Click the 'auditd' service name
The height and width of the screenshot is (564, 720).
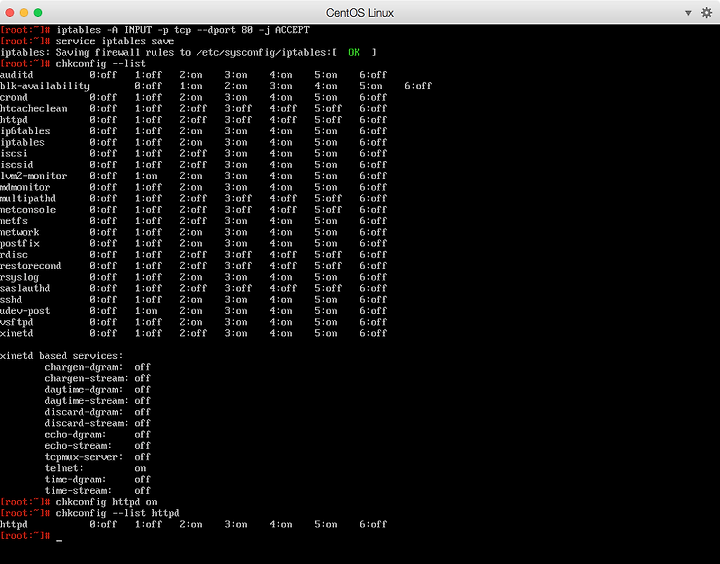tap(17, 75)
